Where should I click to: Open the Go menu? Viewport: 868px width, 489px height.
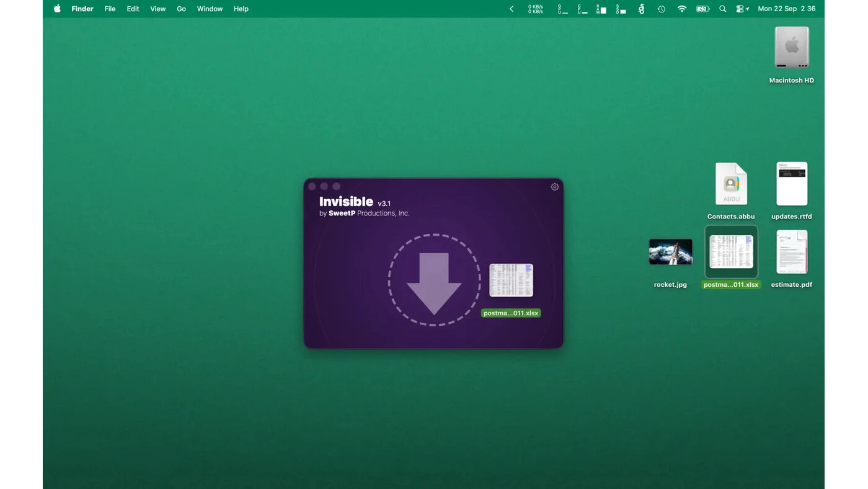(181, 9)
